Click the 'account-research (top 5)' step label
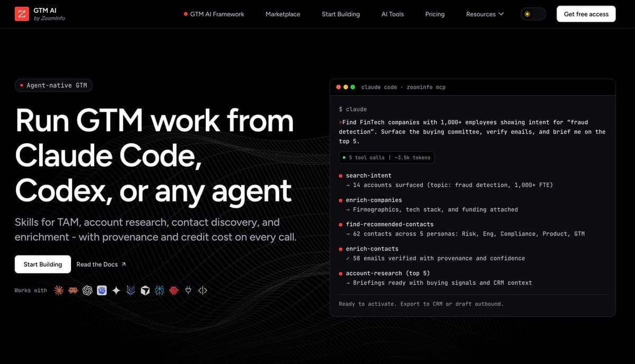This screenshot has height=364, width=635. tap(388, 273)
